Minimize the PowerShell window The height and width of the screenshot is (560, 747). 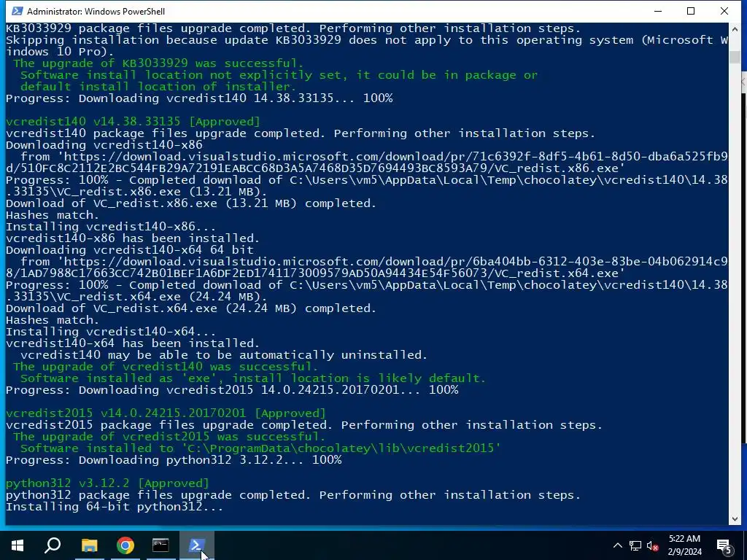click(x=658, y=11)
